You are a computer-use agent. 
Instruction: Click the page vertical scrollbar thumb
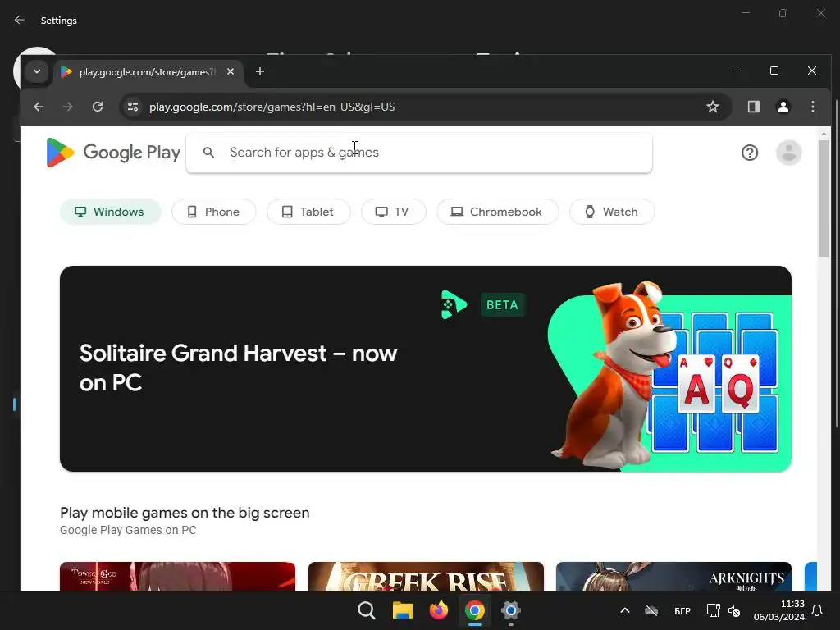[824, 199]
